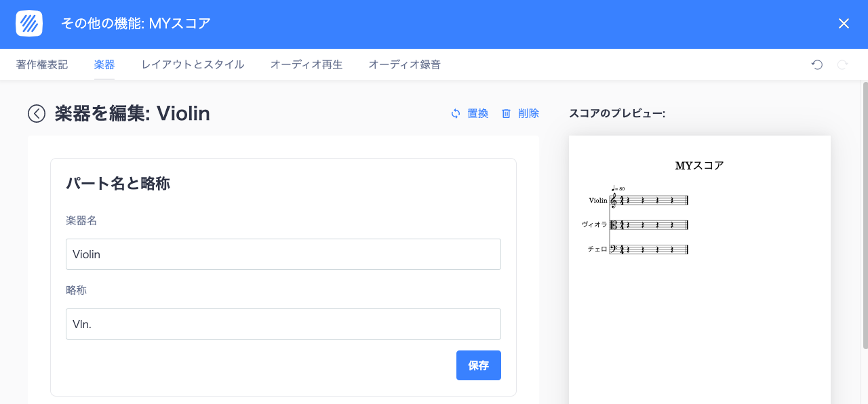Switch to the 著作権表記 tab
This screenshot has height=404, width=868.
coord(41,64)
